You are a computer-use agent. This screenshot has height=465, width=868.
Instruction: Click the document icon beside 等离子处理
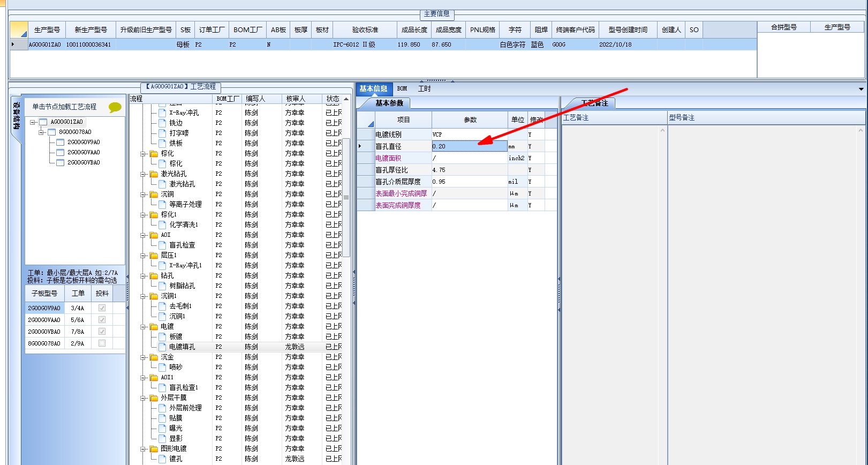click(x=162, y=204)
